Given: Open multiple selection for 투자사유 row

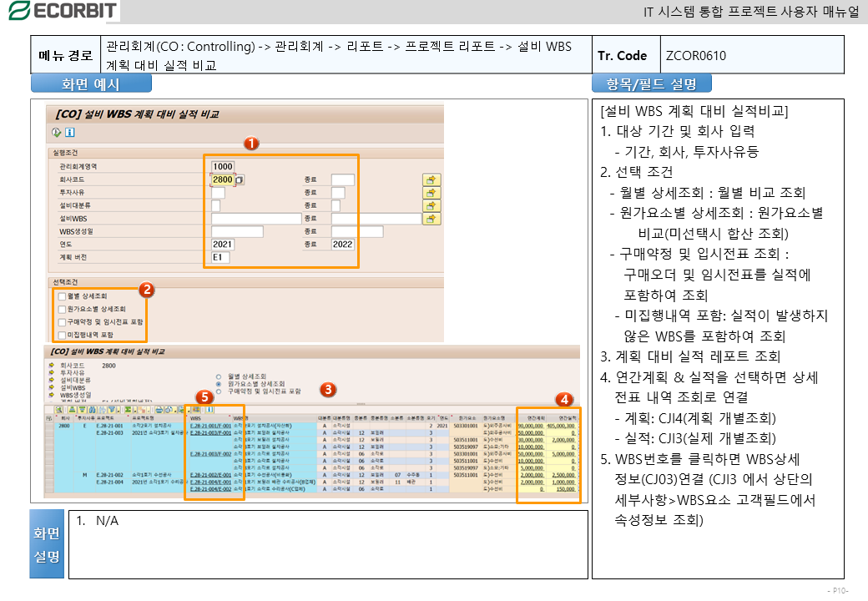Looking at the screenshot, I should [431, 193].
